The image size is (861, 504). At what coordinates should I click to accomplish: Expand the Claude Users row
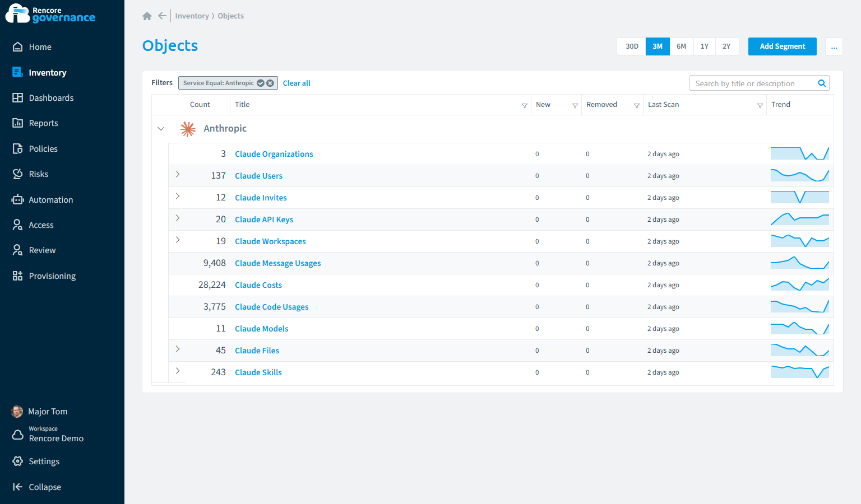pyautogui.click(x=178, y=175)
